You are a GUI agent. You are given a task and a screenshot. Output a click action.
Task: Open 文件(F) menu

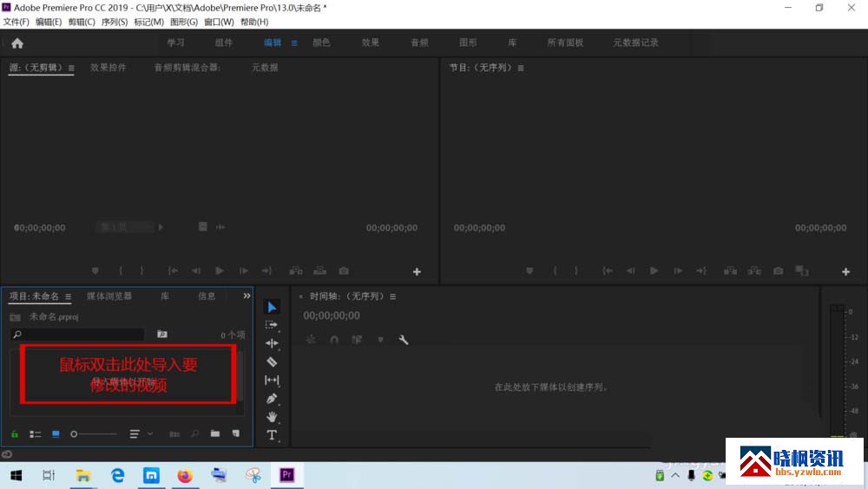[16, 23]
